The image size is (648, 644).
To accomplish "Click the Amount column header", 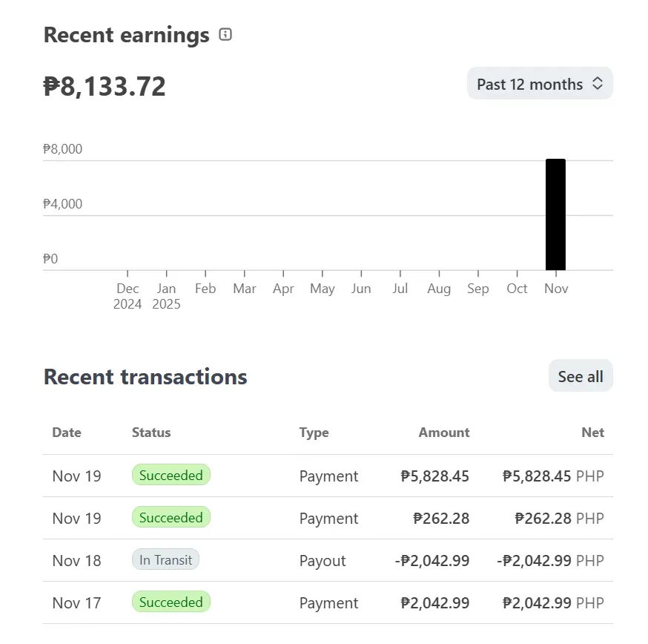I will pyautogui.click(x=444, y=433).
